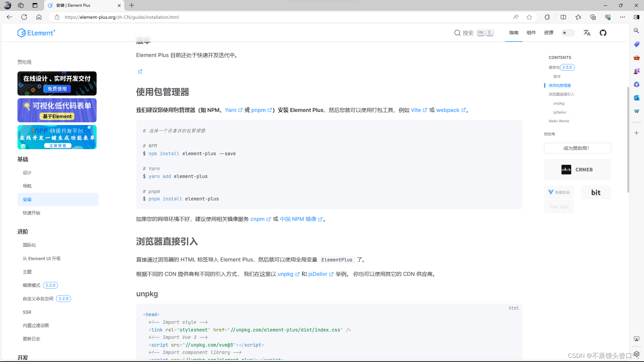Click external link icon below 版本 text
The width and height of the screenshot is (644, 362).
point(140,71)
